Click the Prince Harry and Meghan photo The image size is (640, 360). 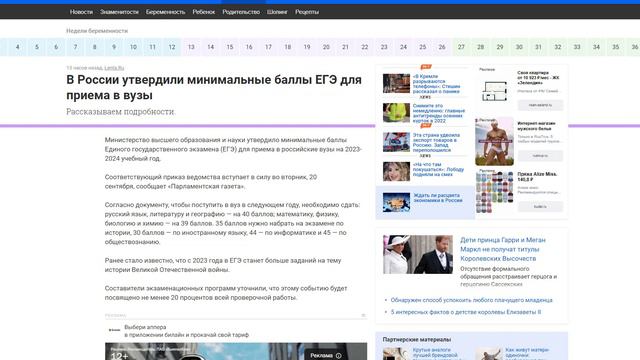coord(418,254)
